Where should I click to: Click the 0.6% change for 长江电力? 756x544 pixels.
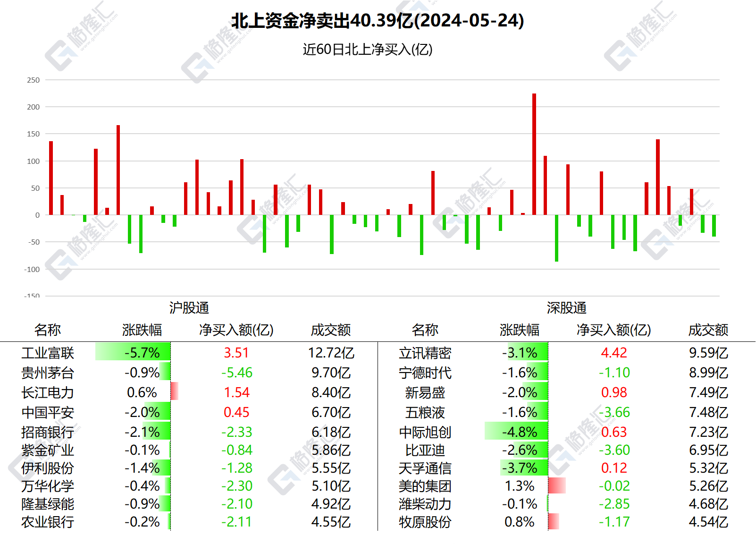(x=142, y=392)
